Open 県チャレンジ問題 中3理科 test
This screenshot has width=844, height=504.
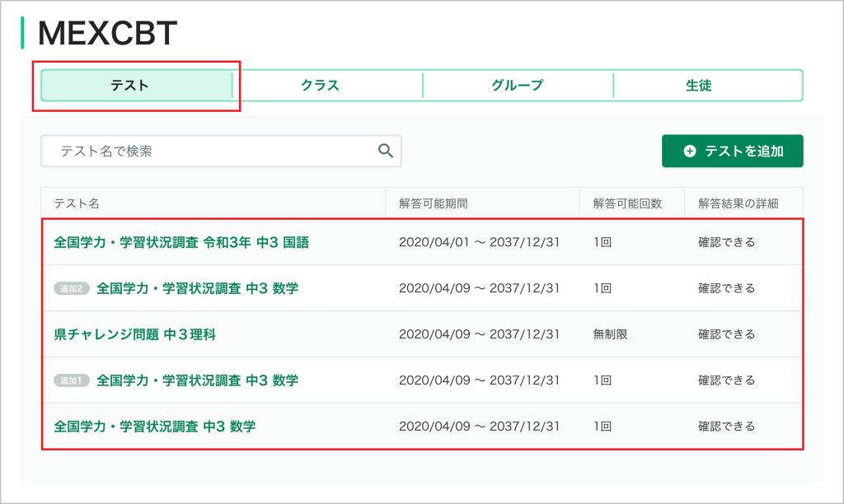(134, 334)
